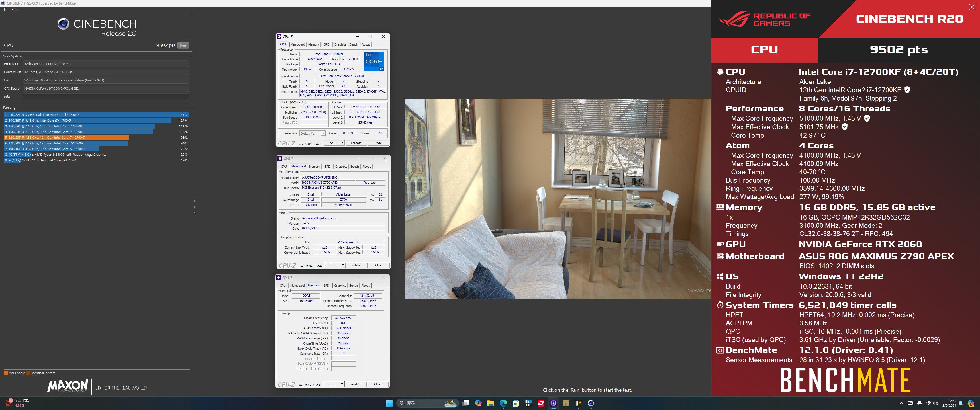The height and width of the screenshot is (410, 980).
Task: Click the touch keyboard tray icon
Action: (910, 403)
